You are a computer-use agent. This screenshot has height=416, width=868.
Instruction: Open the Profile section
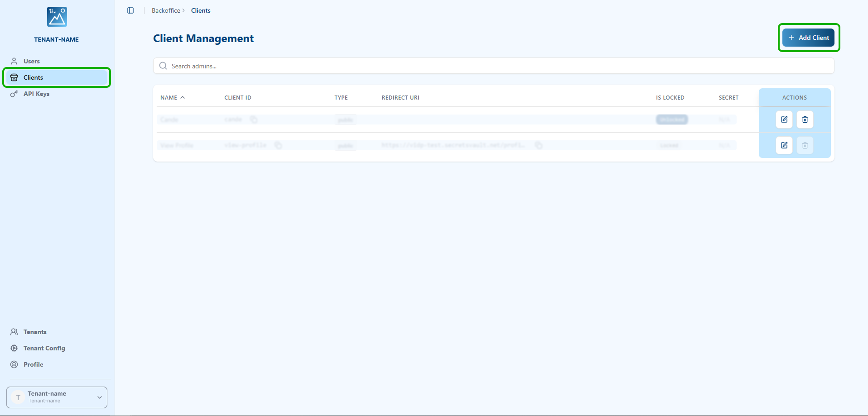click(34, 364)
